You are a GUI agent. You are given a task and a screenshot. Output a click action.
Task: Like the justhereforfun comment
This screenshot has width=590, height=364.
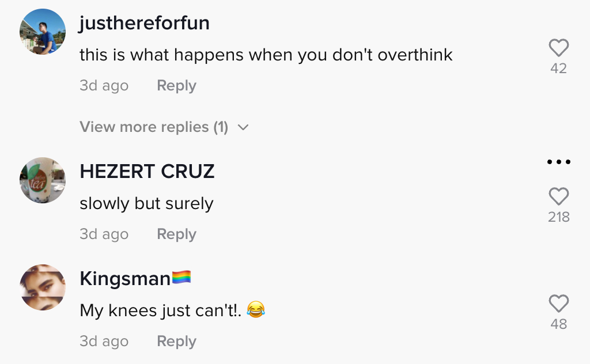[558, 48]
